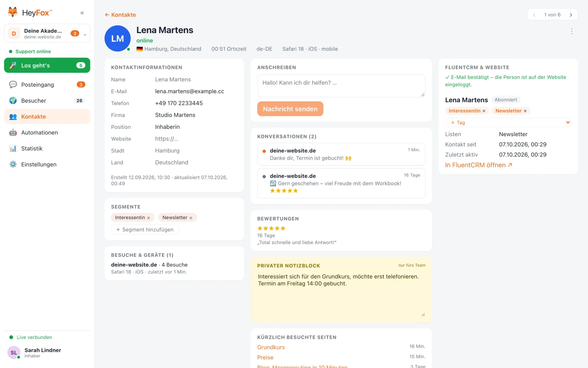Click the Website value https://...
Viewport: 588px width, 368px height.
(x=166, y=139)
